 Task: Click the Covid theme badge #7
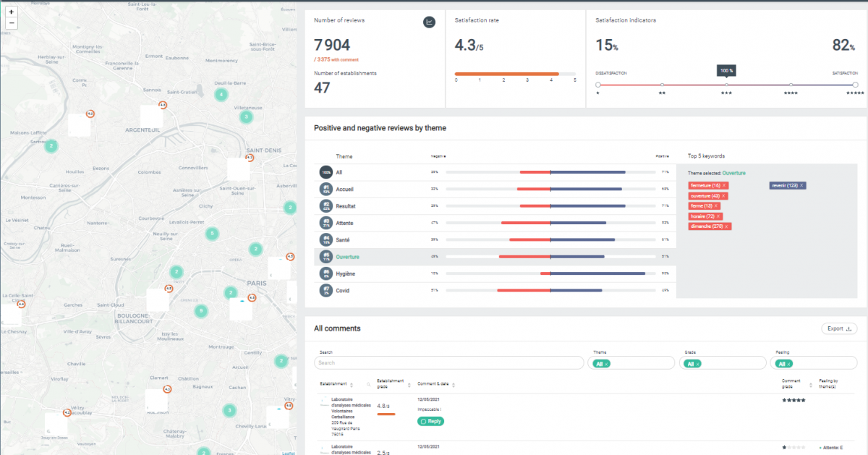point(326,290)
